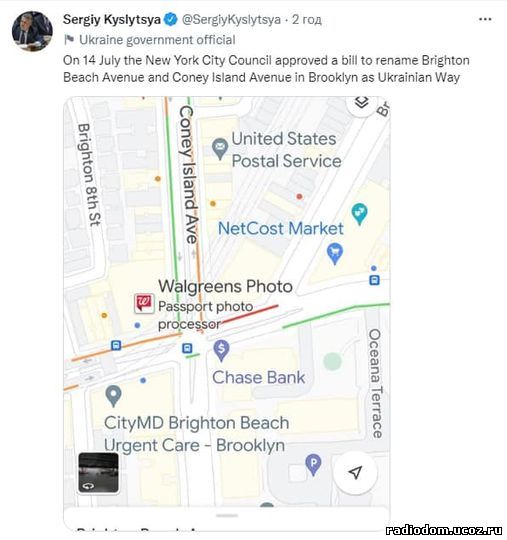Click the bottom sheet drag handle
The image size is (507, 540).
227,516
